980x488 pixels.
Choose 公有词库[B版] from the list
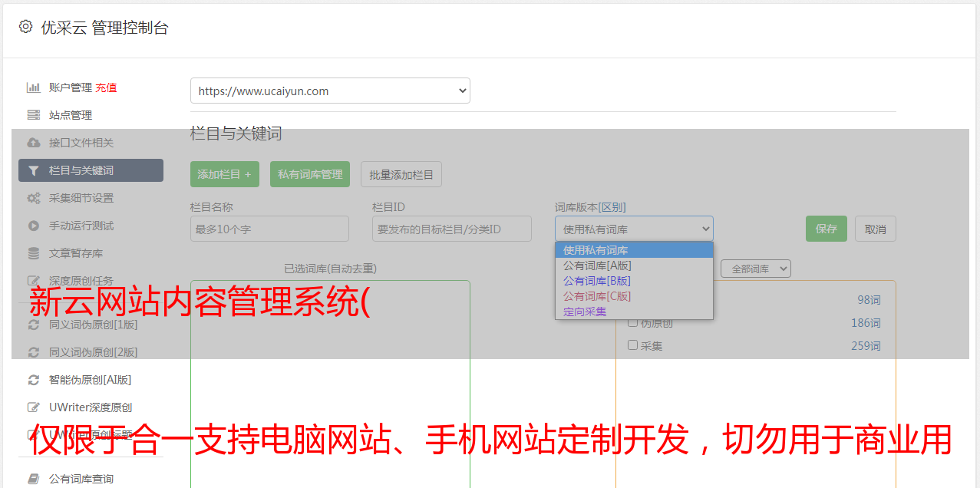pyautogui.click(x=634, y=281)
